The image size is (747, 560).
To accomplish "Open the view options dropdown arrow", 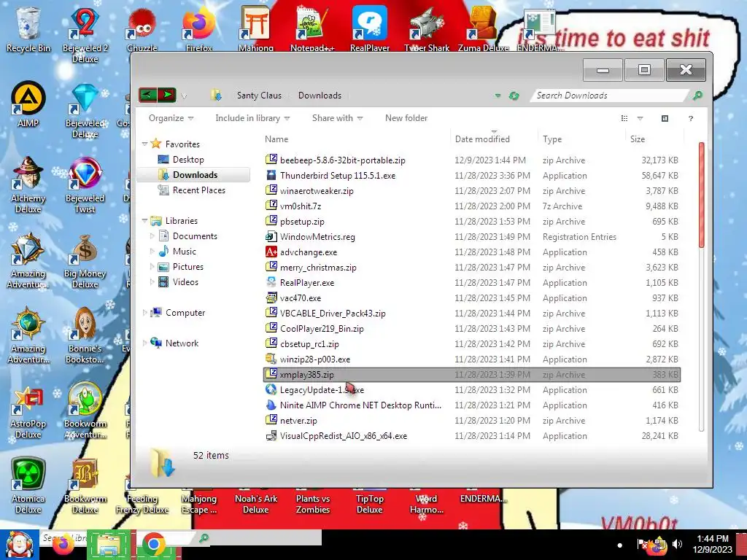I will pyautogui.click(x=640, y=118).
